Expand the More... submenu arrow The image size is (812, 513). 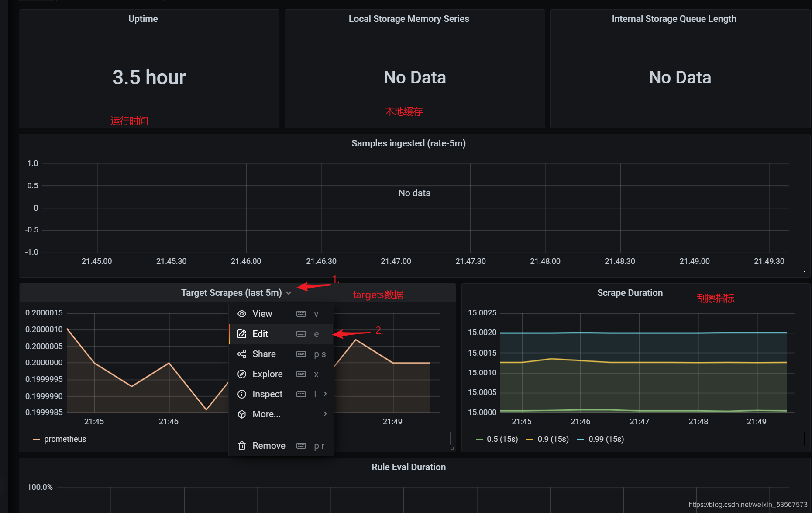(x=325, y=414)
